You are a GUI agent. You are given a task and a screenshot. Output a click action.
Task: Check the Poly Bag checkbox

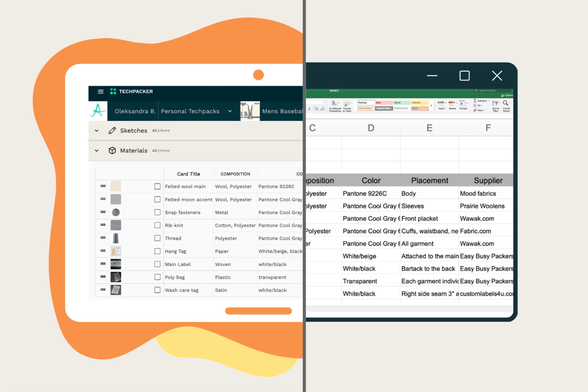(157, 277)
